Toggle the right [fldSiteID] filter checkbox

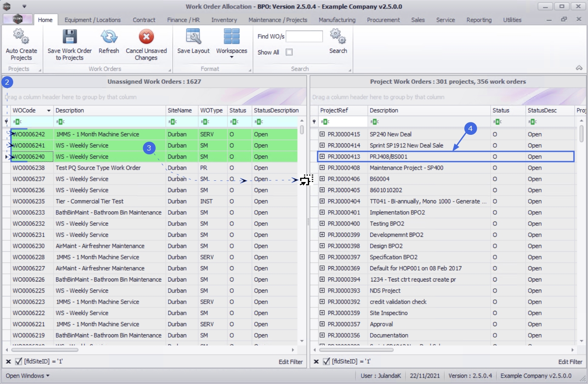pyautogui.click(x=327, y=361)
